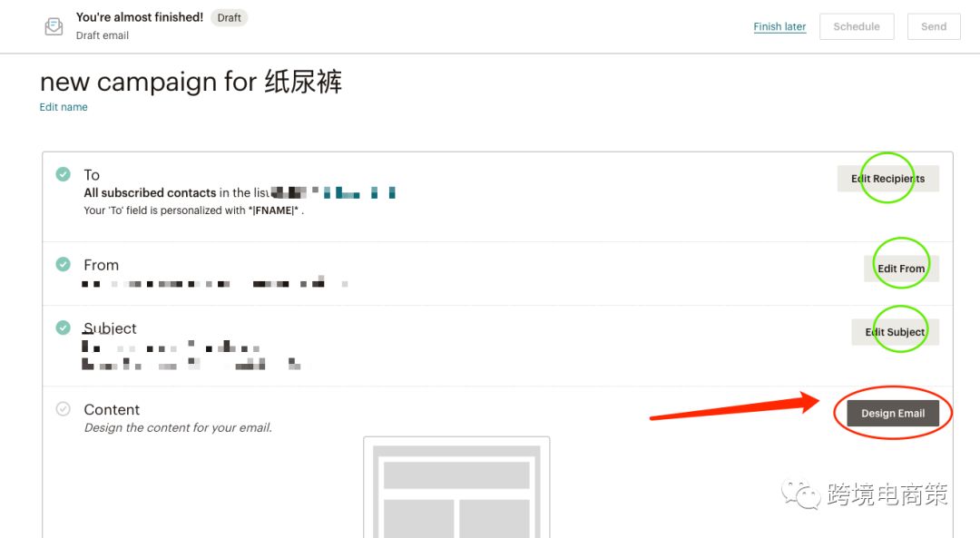Click the Draft status badge

click(229, 17)
